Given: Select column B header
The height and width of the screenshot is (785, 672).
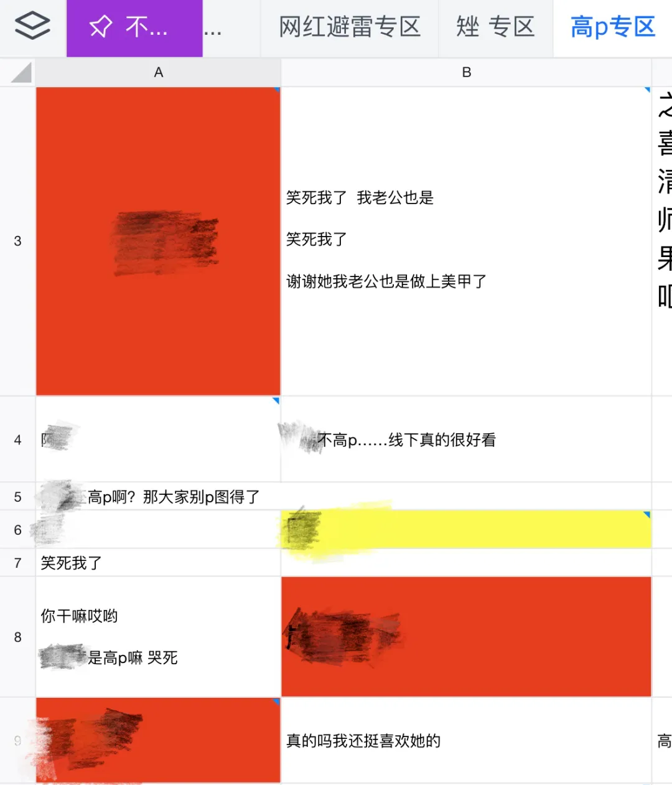Looking at the screenshot, I should pyautogui.click(x=466, y=73).
